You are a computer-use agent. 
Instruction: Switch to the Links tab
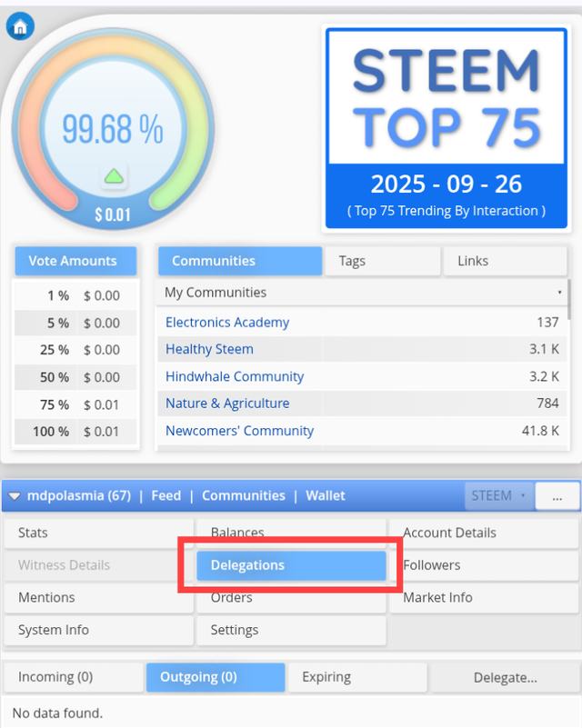pyautogui.click(x=506, y=261)
